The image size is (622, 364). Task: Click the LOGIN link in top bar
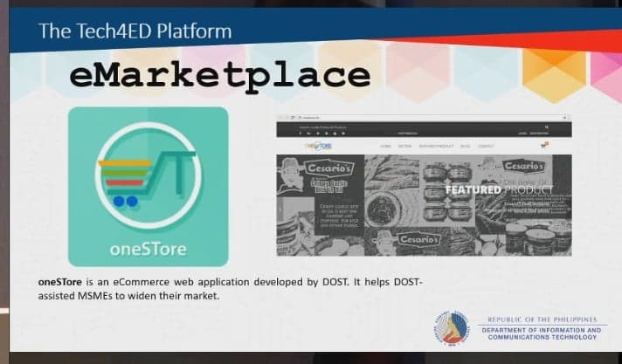(x=522, y=134)
